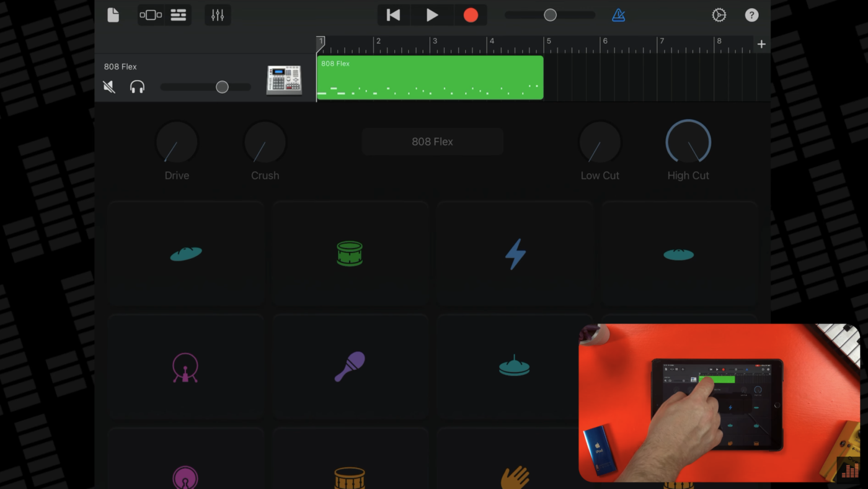Click the Drive label

pos(177,176)
